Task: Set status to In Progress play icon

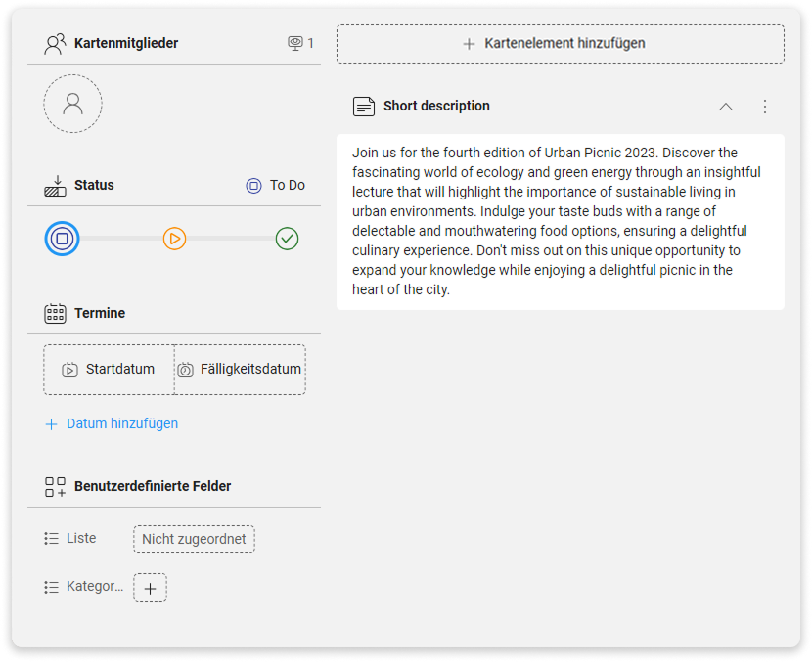Action: (174, 239)
